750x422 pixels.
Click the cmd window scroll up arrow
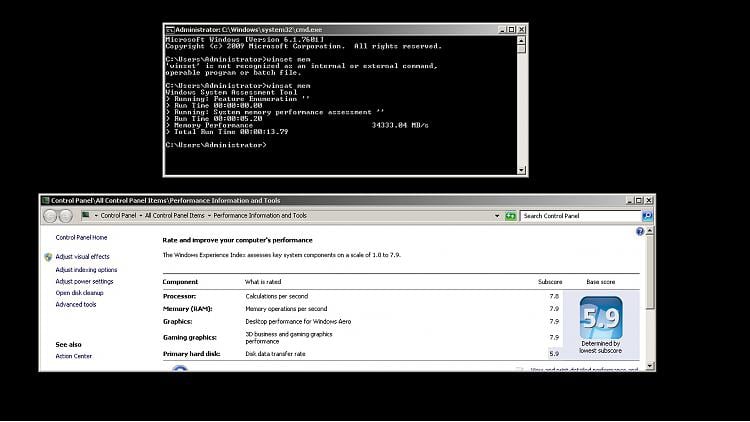pos(521,40)
